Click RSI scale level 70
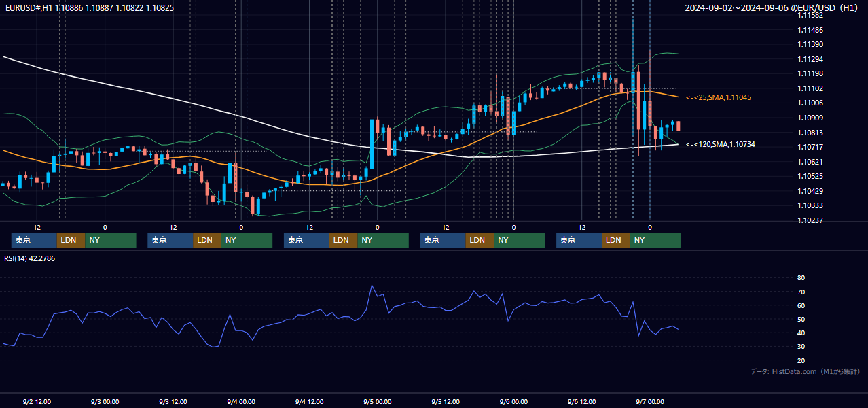The image size is (868, 408). tap(801, 292)
